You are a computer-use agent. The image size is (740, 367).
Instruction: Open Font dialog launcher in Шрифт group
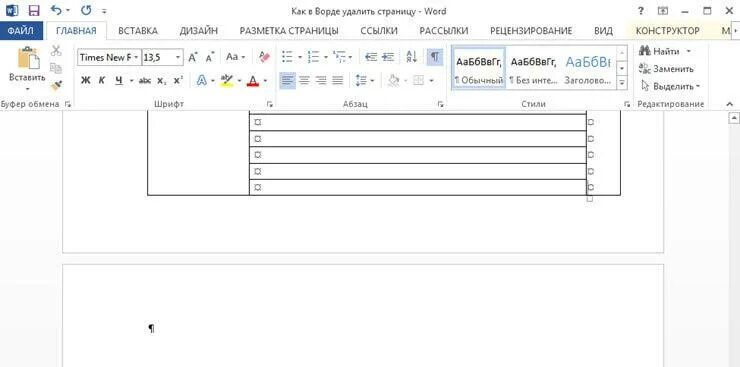tap(270, 104)
